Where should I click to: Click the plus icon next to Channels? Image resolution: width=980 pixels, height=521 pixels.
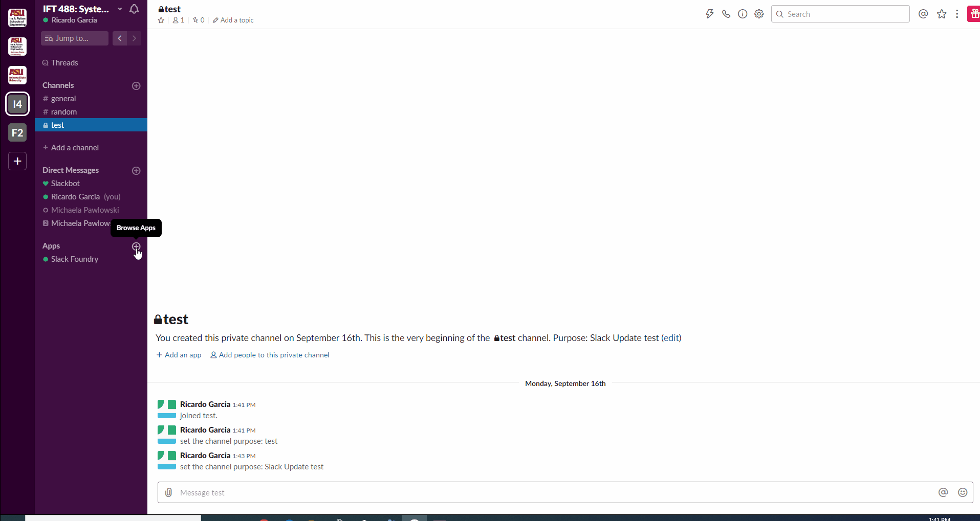point(136,86)
